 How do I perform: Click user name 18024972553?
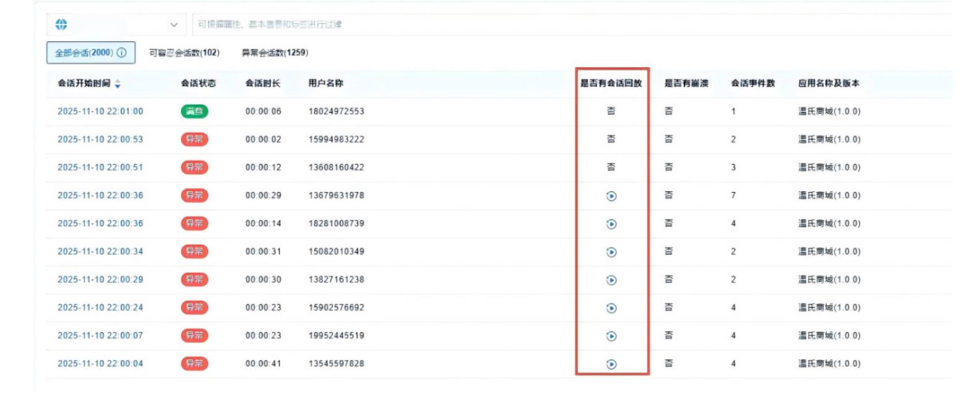336,112
